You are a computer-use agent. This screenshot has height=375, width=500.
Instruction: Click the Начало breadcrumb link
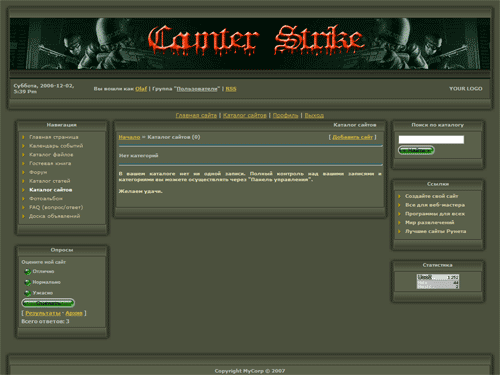129,137
